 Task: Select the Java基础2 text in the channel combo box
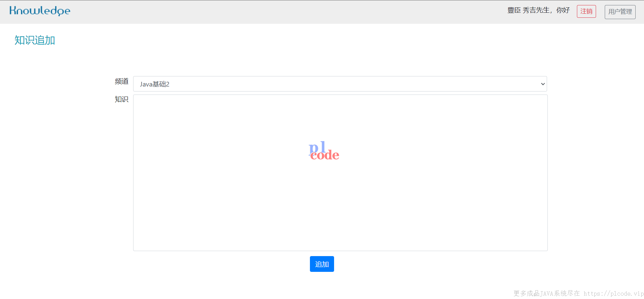tap(155, 84)
